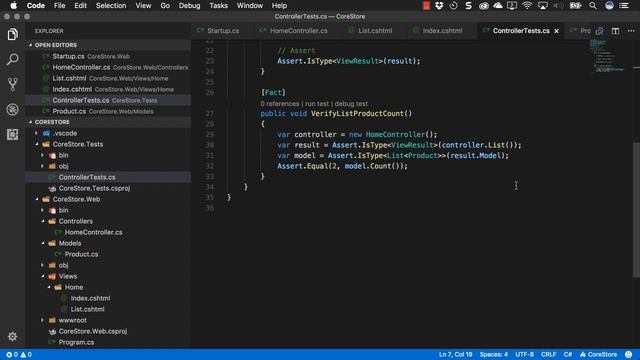
Task: Click the CoreStore project status item
Action: (x=598, y=354)
